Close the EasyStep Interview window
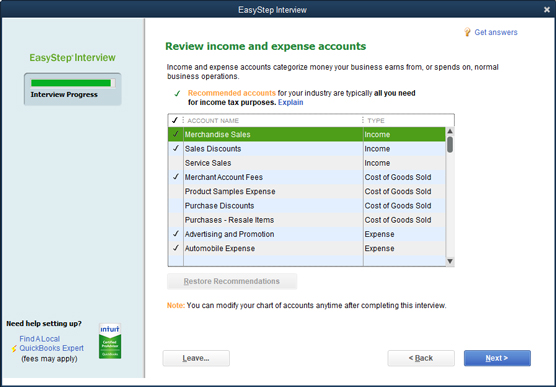This screenshot has width=556, height=387. pos(546,10)
